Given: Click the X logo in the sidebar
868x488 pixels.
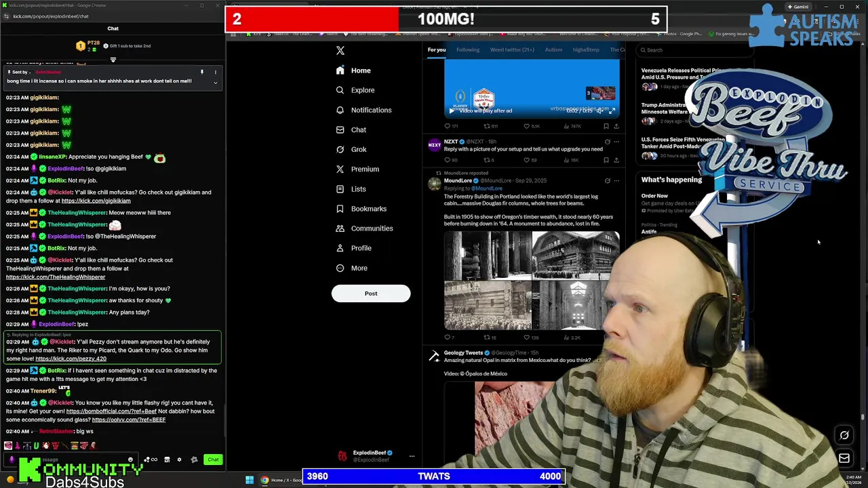Looking at the screenshot, I should coord(340,51).
